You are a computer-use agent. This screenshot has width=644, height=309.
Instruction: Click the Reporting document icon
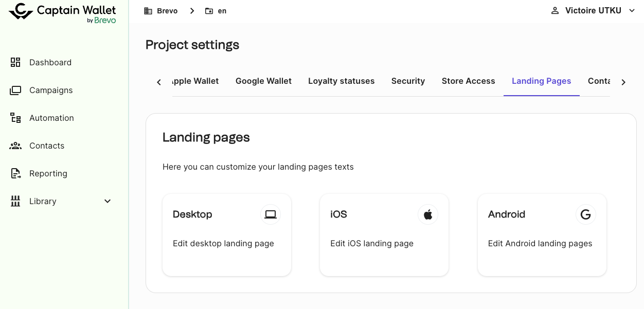point(15,174)
